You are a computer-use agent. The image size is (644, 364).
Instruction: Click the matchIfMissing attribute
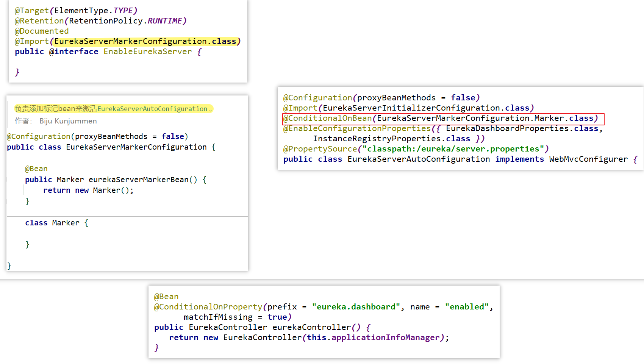218,317
